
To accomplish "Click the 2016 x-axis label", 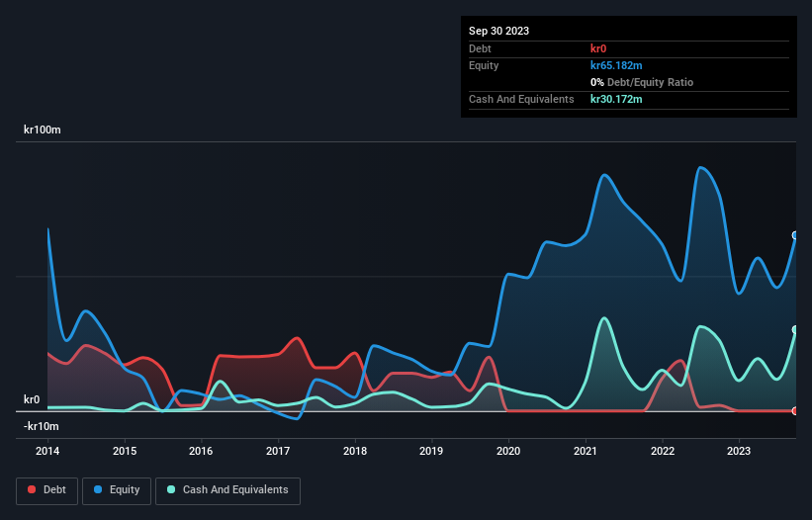I will tap(201, 451).
